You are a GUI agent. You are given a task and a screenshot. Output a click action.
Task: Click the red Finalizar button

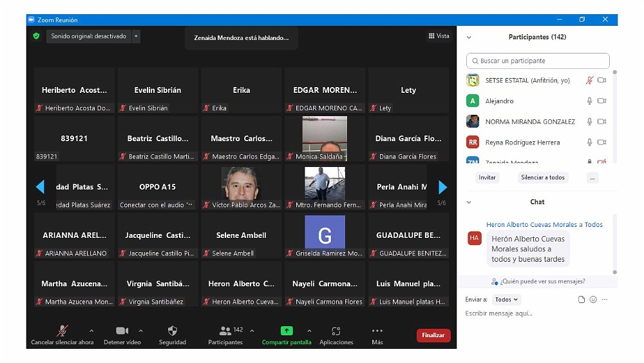point(433,335)
